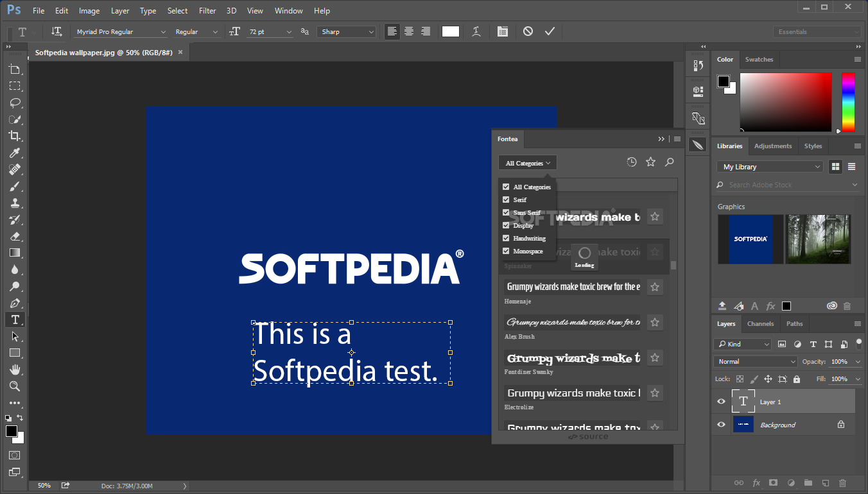
Task: Hide Layer 1 visibility
Action: pos(721,402)
